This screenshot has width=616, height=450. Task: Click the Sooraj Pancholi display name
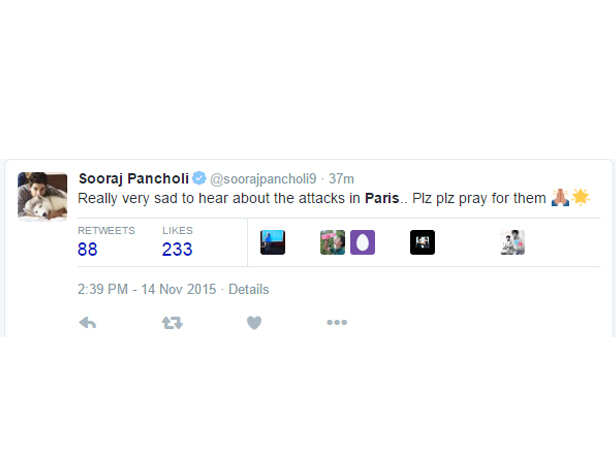tap(134, 178)
